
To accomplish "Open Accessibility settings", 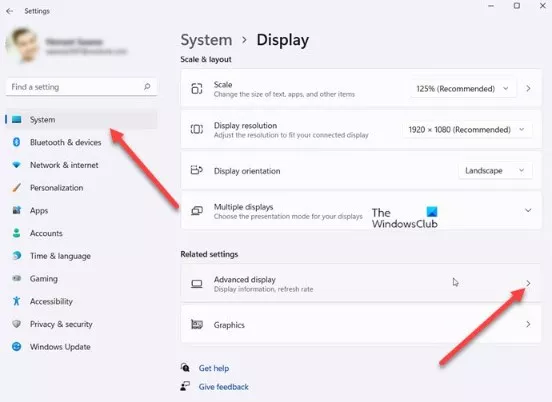I will (81, 301).
